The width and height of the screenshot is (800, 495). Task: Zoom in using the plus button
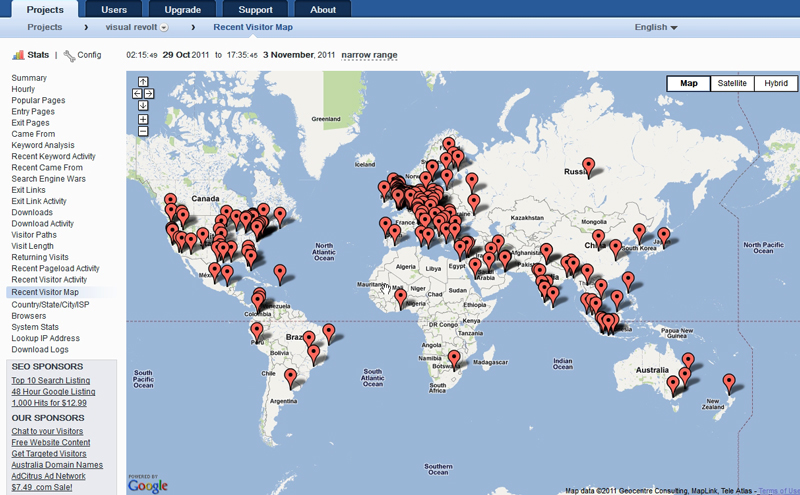[143, 119]
